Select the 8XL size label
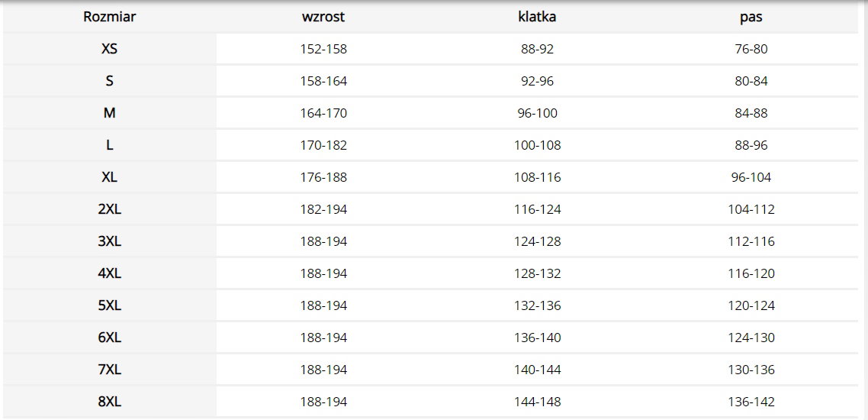The height and width of the screenshot is (420, 868). click(110, 402)
